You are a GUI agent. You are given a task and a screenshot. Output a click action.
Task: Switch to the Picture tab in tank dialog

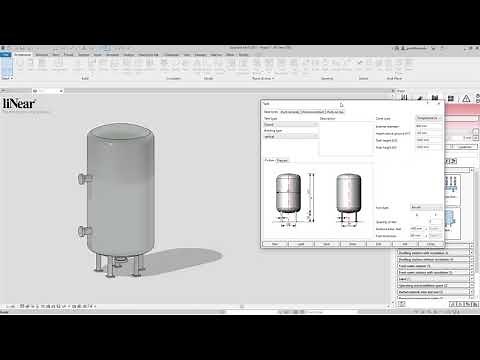(269, 160)
